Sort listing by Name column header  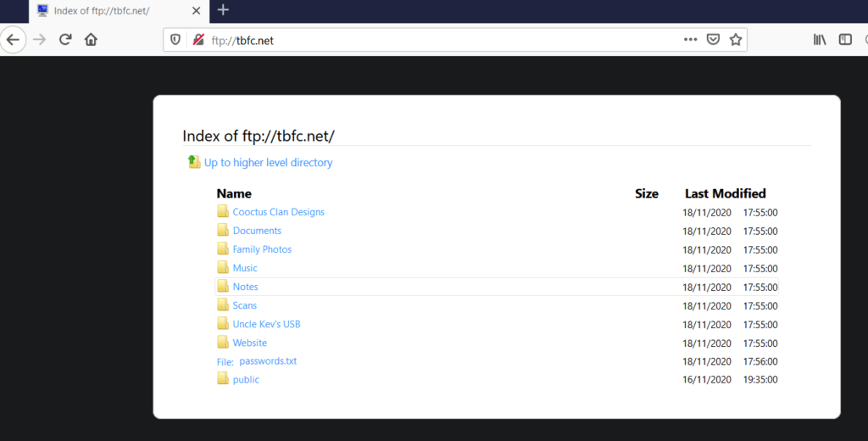pyautogui.click(x=234, y=193)
